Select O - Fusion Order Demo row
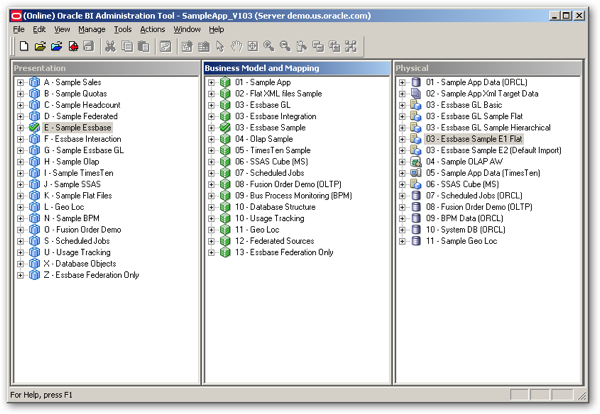The image size is (600, 414). pos(82,230)
